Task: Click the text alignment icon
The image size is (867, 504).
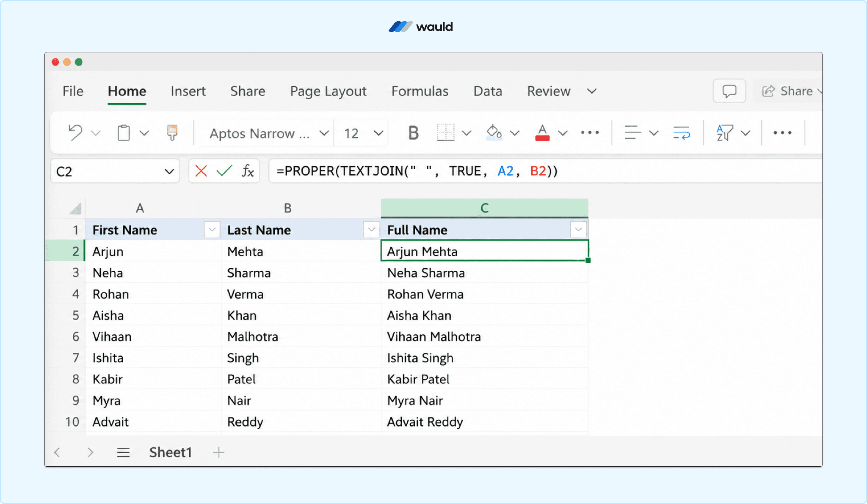Action: [633, 133]
